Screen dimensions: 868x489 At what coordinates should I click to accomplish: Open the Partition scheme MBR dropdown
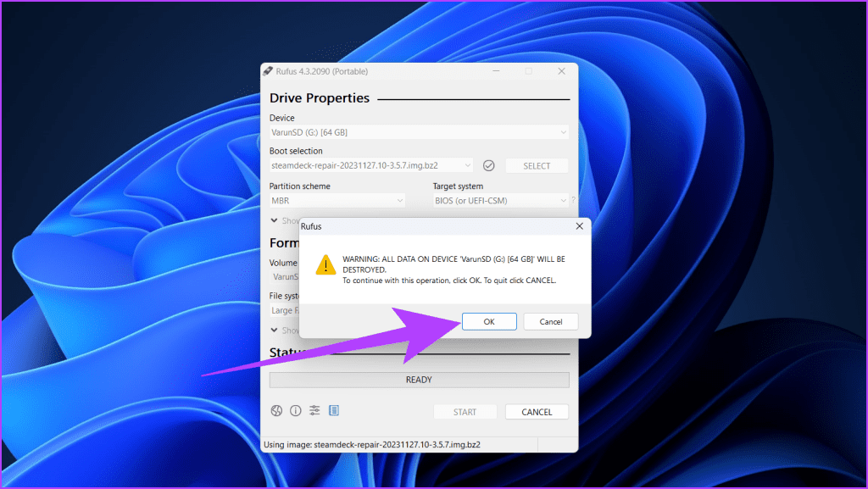pyautogui.click(x=337, y=200)
